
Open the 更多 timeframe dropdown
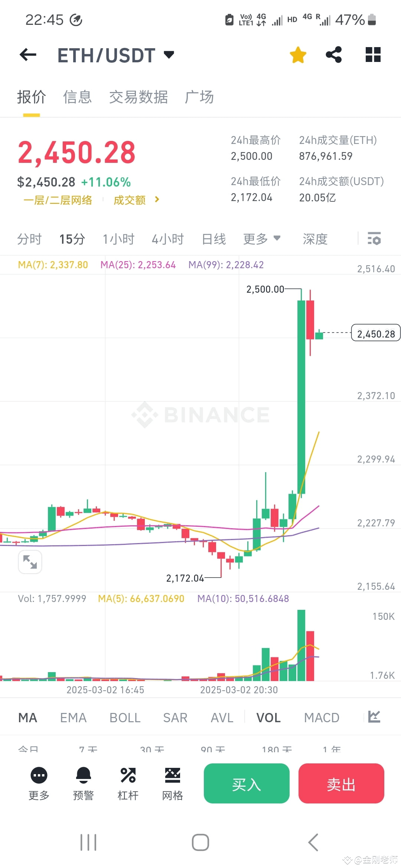click(262, 239)
